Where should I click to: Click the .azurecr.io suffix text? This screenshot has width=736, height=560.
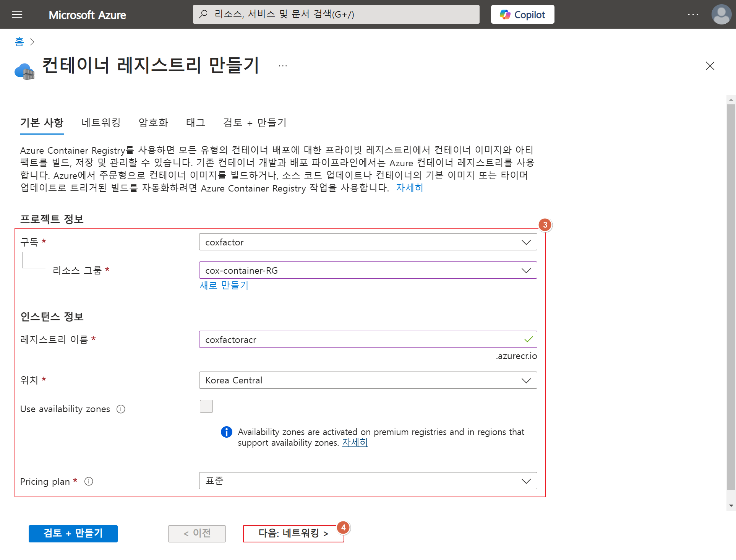[516, 356]
